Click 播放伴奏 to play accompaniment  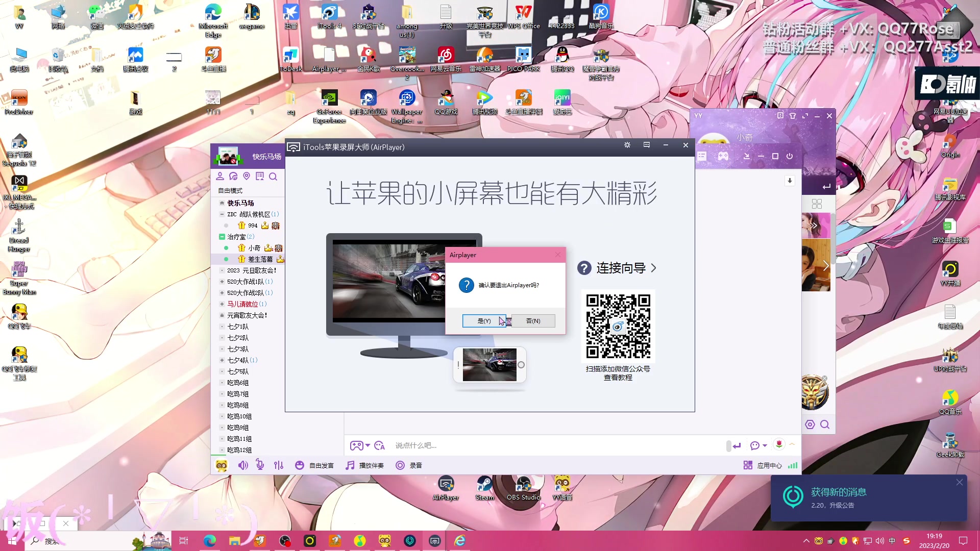(x=364, y=465)
